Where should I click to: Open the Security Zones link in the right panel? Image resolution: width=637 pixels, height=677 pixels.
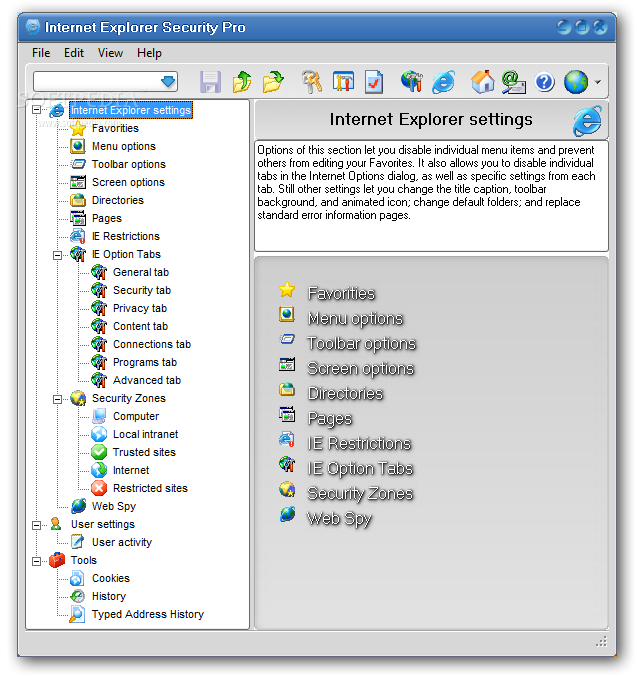pyautogui.click(x=360, y=494)
